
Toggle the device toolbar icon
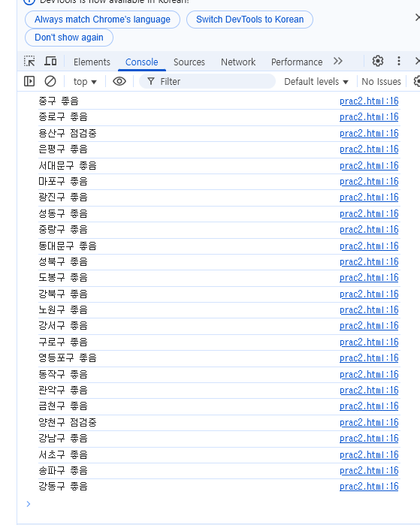point(50,62)
